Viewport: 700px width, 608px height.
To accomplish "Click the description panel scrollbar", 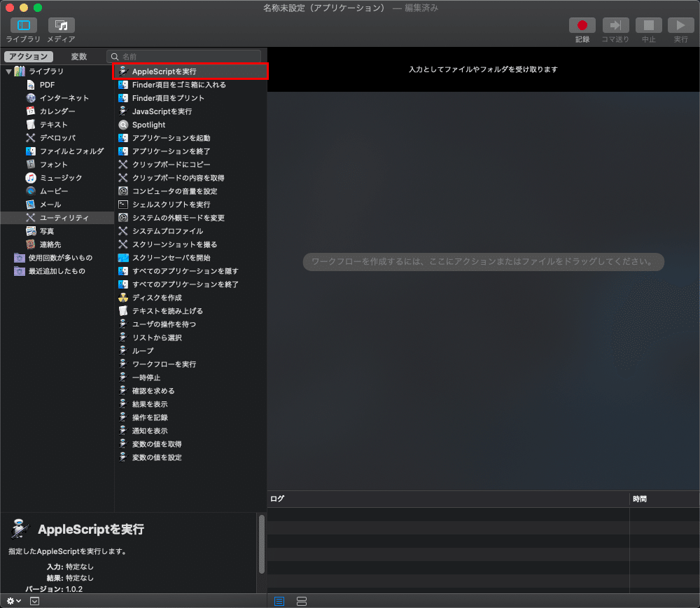I will click(262, 544).
